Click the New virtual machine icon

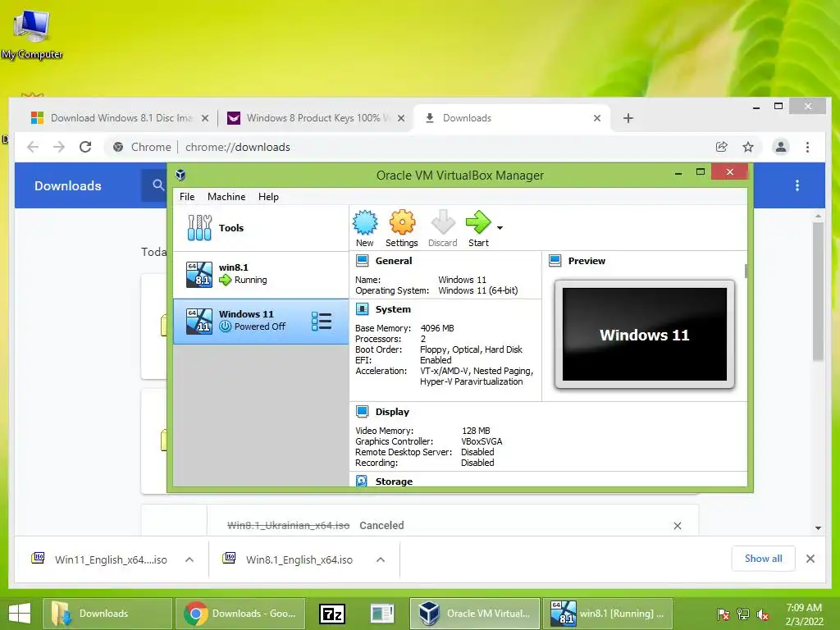click(365, 228)
